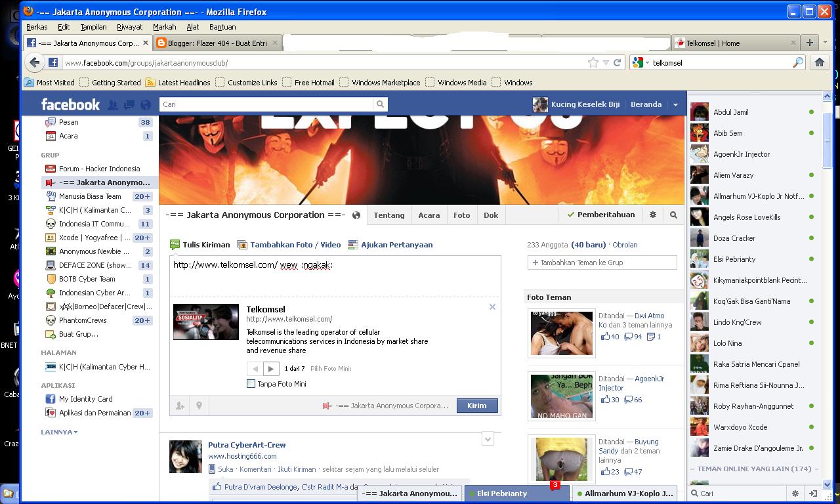Click the group settings gear icon
This screenshot has height=504, width=840.
pos(653,215)
